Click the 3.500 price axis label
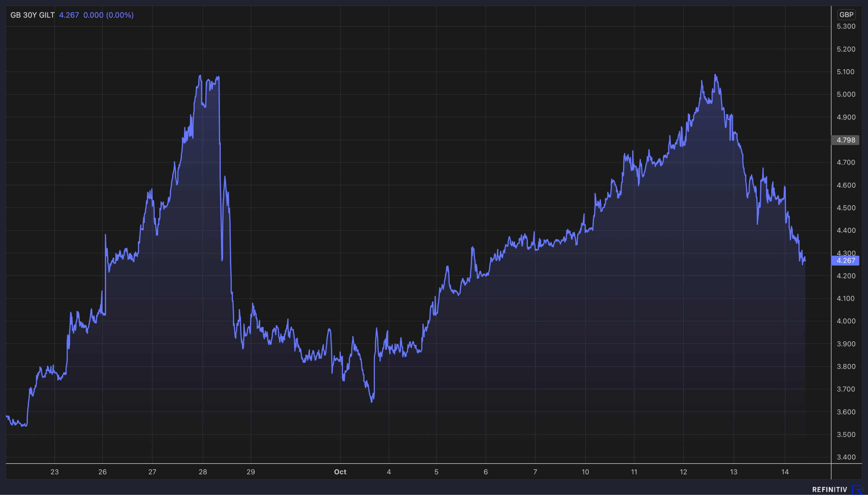Image resolution: width=868 pixels, height=495 pixels. coord(846,435)
